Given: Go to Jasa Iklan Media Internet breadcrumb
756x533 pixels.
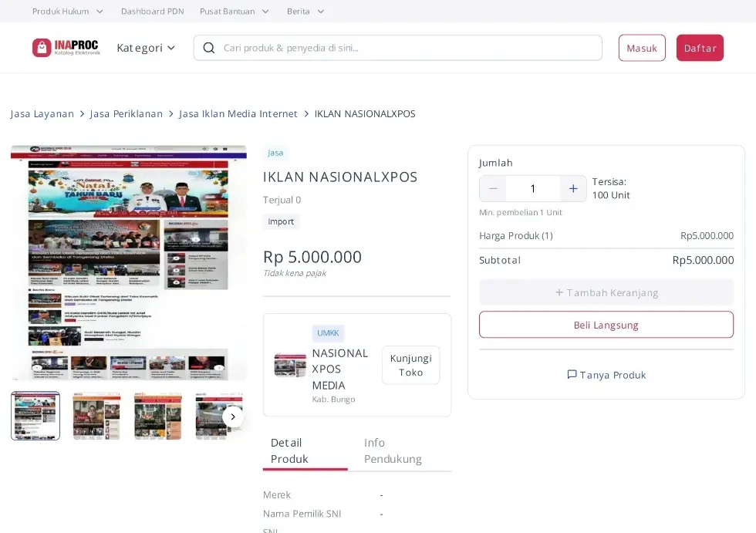Looking at the screenshot, I should click(x=238, y=113).
